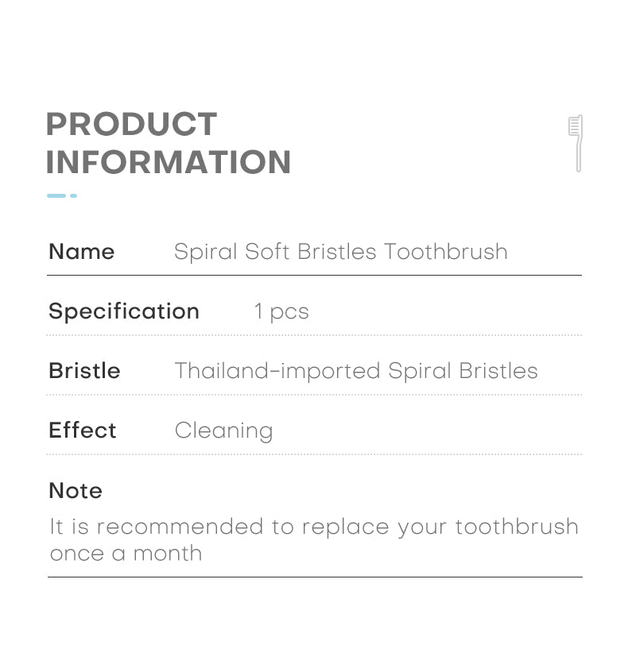Click the 'once a month' text line
628x672 pixels.
126,554
